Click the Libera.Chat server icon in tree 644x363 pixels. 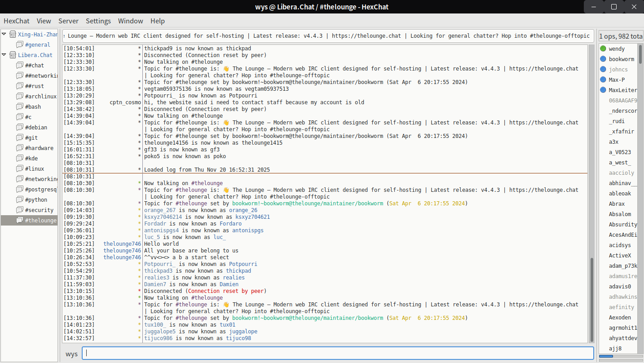[x=13, y=55]
